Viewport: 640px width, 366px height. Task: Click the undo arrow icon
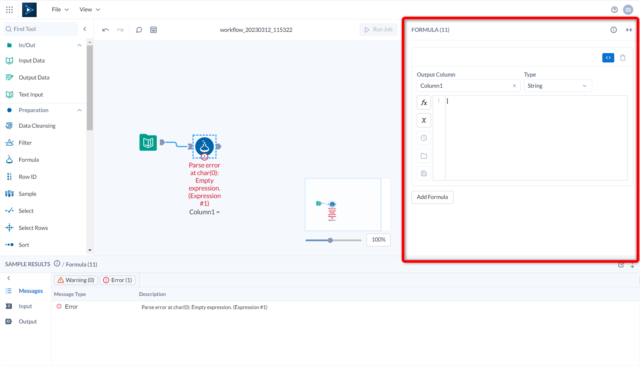coord(105,30)
